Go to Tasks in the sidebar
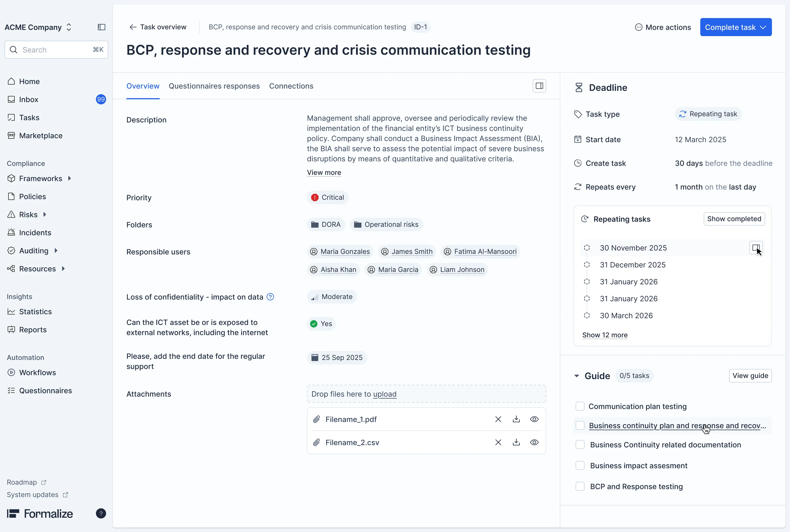Screen dimensions: 790x532 click(29, 117)
